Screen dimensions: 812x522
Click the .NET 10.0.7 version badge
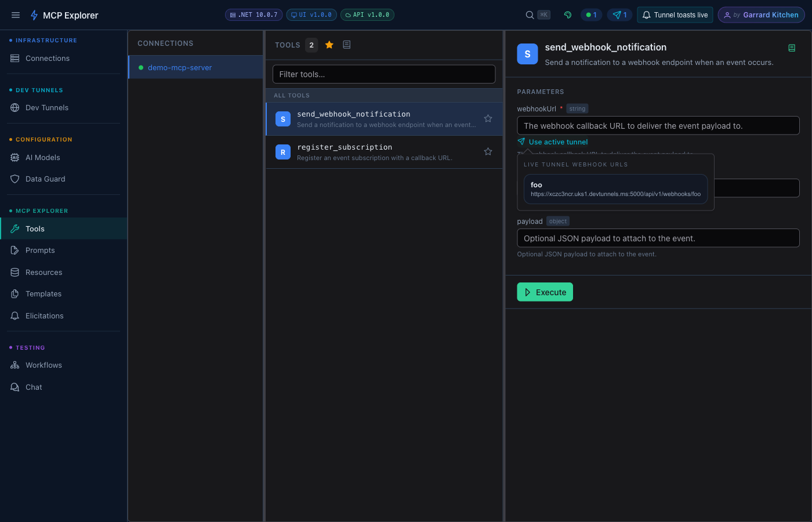253,15
